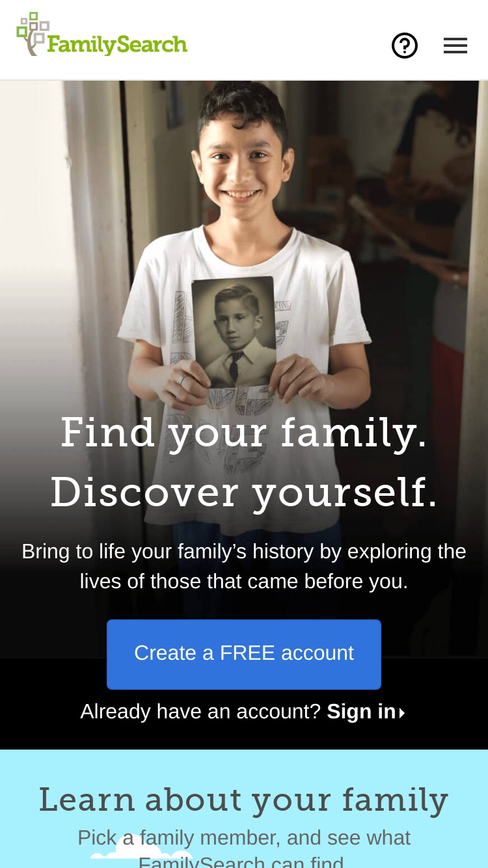
Task: Click the 'Learn about your family' heading
Action: (x=244, y=800)
